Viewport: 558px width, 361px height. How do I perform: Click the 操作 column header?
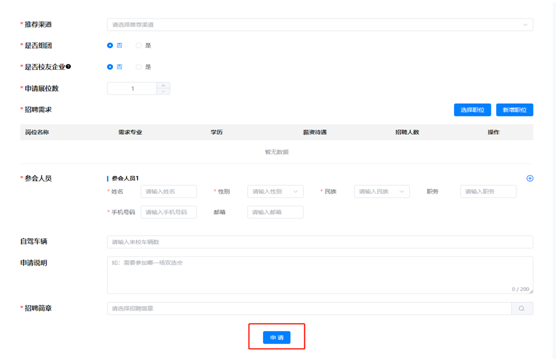tap(493, 132)
